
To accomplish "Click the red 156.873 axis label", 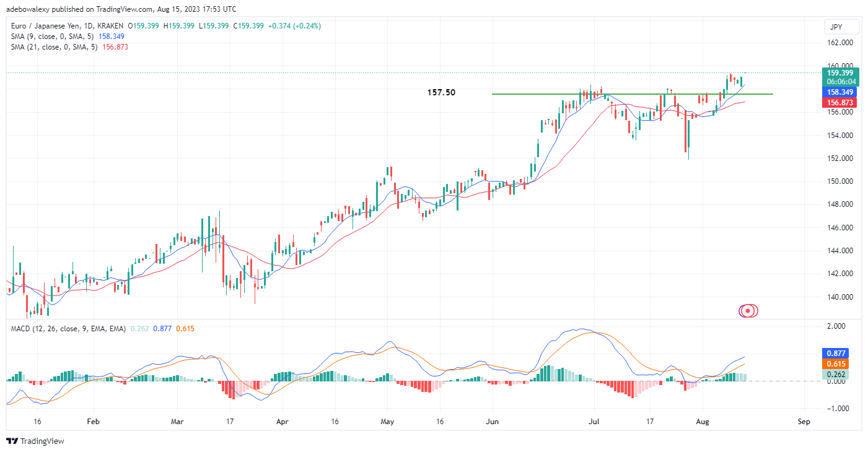I will tap(840, 102).
